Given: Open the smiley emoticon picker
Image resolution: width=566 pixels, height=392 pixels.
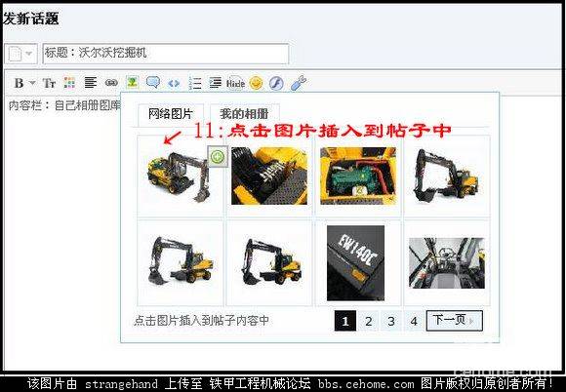Looking at the screenshot, I should (256, 83).
